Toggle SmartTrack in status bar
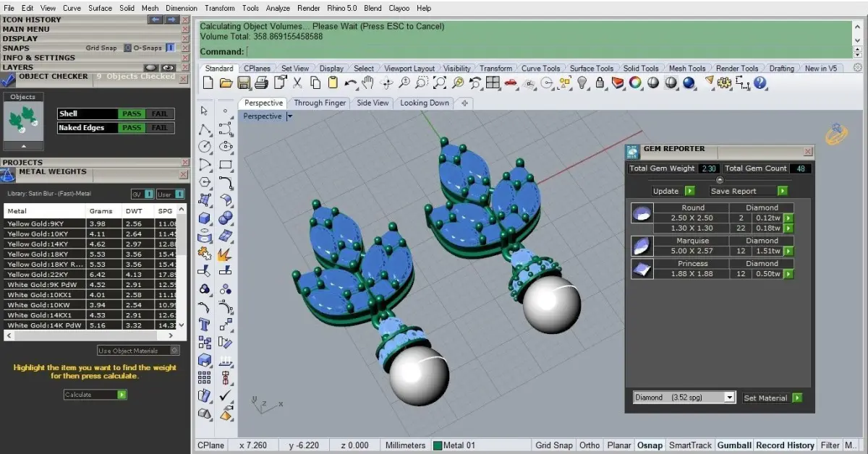The image size is (868, 454). [690, 445]
